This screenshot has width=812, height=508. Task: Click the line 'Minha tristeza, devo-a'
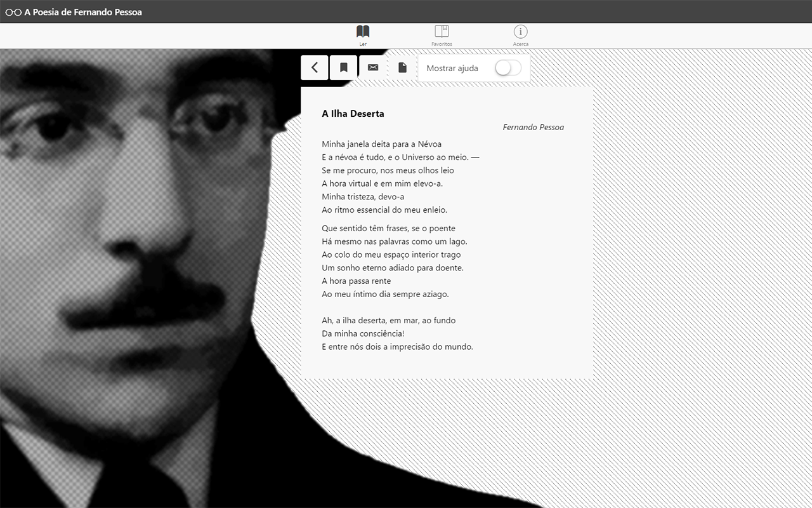[363, 197]
